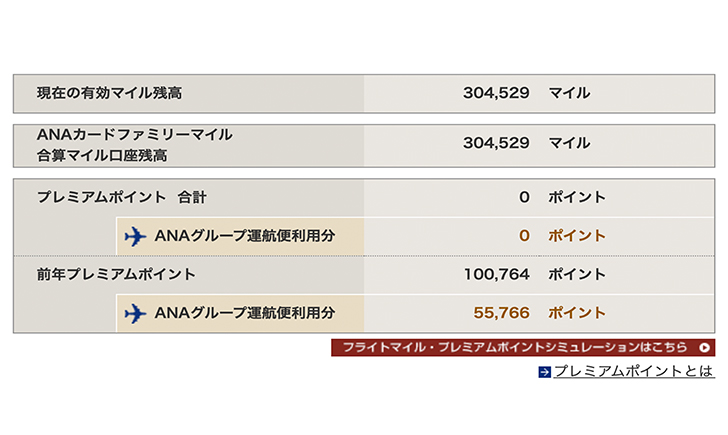
Task: Click the airplane icon beside current-year ANAグループ運航便利用分
Action: coord(135,236)
